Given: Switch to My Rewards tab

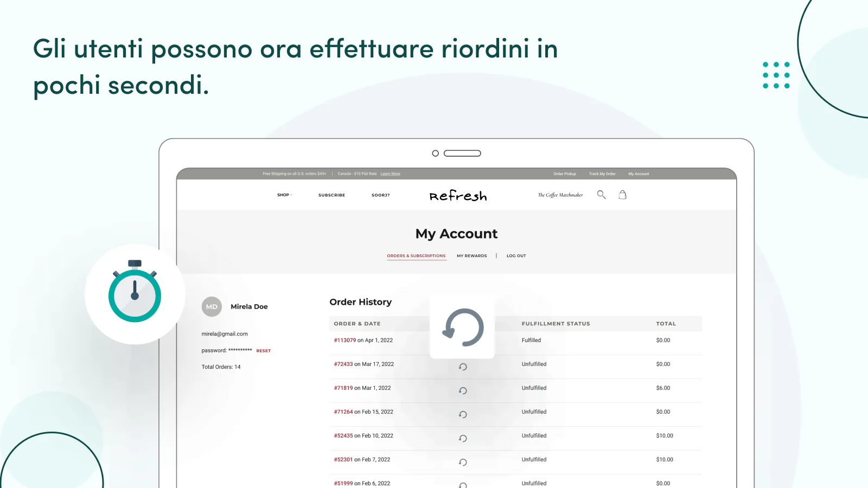Looking at the screenshot, I should pyautogui.click(x=472, y=256).
